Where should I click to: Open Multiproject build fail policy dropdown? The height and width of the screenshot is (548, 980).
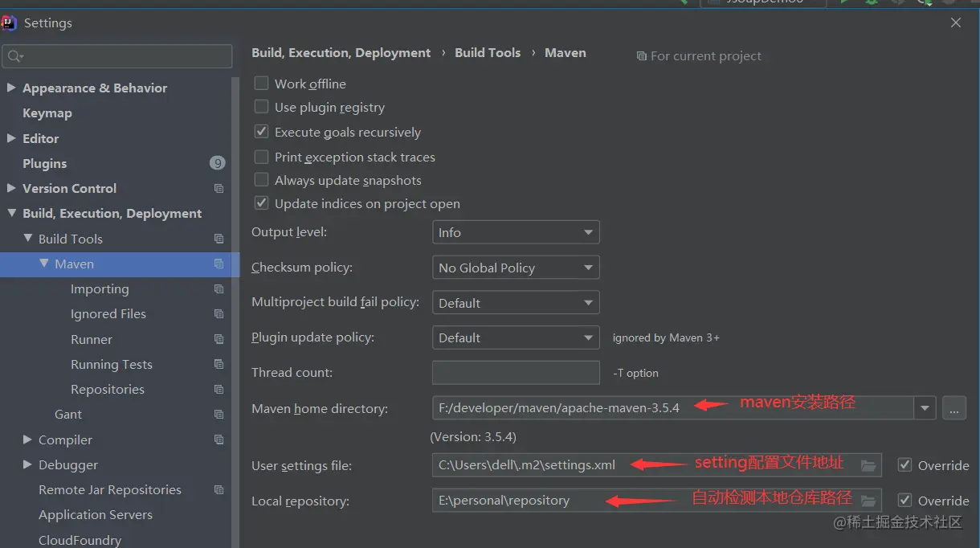516,303
